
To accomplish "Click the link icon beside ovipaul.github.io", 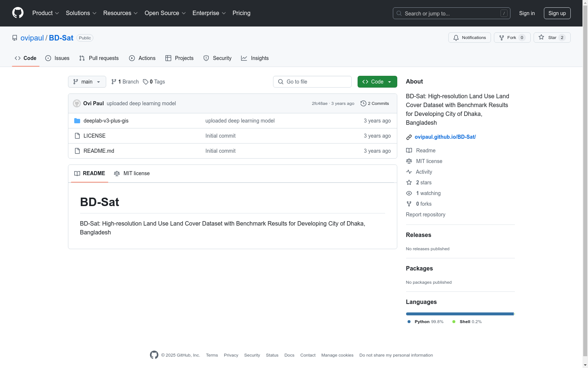I will (x=409, y=137).
